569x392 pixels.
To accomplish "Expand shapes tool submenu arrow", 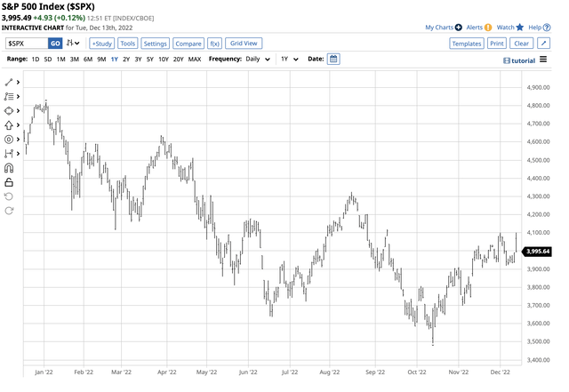I will [x=18, y=111].
